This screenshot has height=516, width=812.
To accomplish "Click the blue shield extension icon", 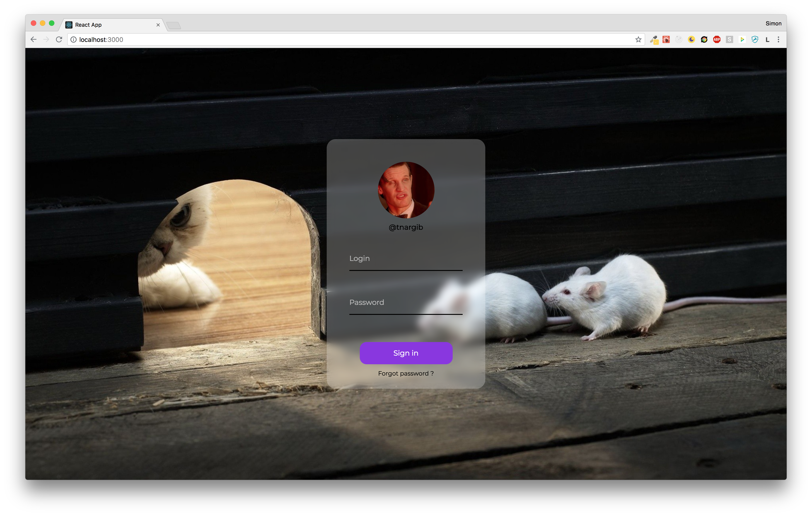I will coord(755,40).
